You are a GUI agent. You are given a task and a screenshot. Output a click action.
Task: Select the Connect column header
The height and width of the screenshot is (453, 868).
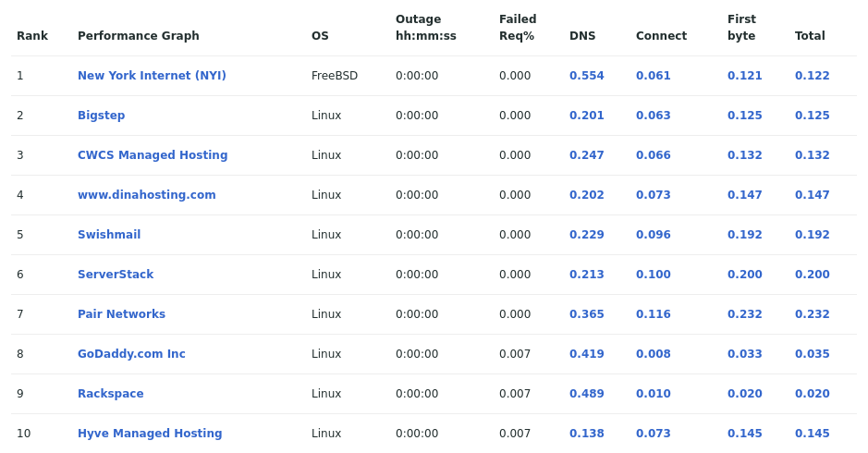coord(661,36)
